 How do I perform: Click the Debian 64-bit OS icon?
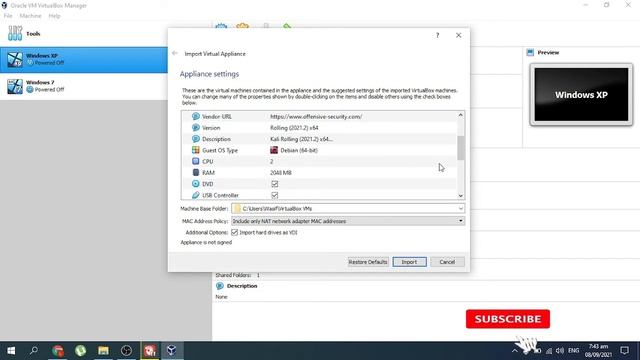pyautogui.click(x=274, y=150)
